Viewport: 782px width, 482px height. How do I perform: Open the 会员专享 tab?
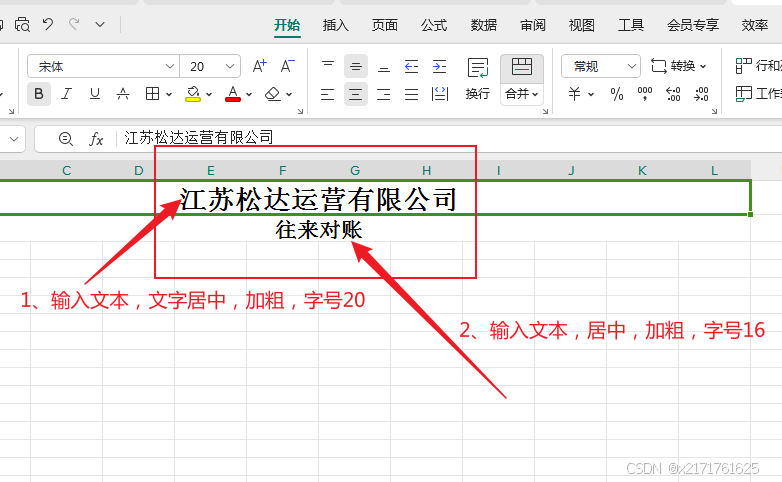(693, 25)
